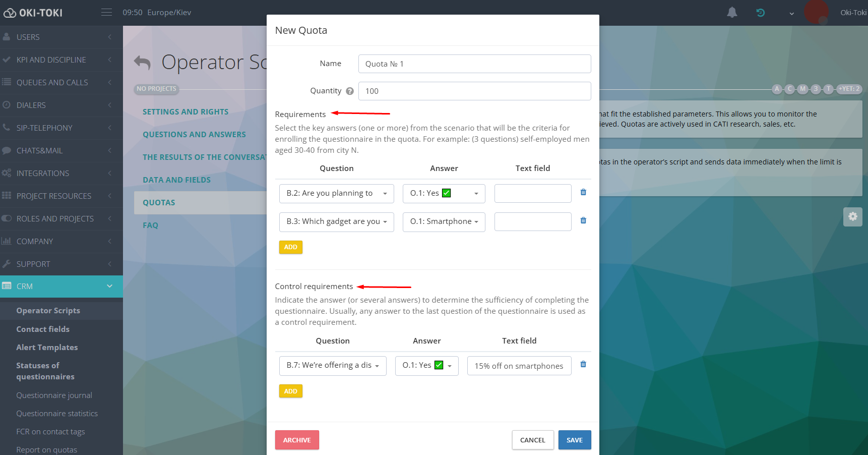The image size is (868, 455).
Task: Click the back arrow beside Operator Scripts title
Action: pyautogui.click(x=142, y=63)
